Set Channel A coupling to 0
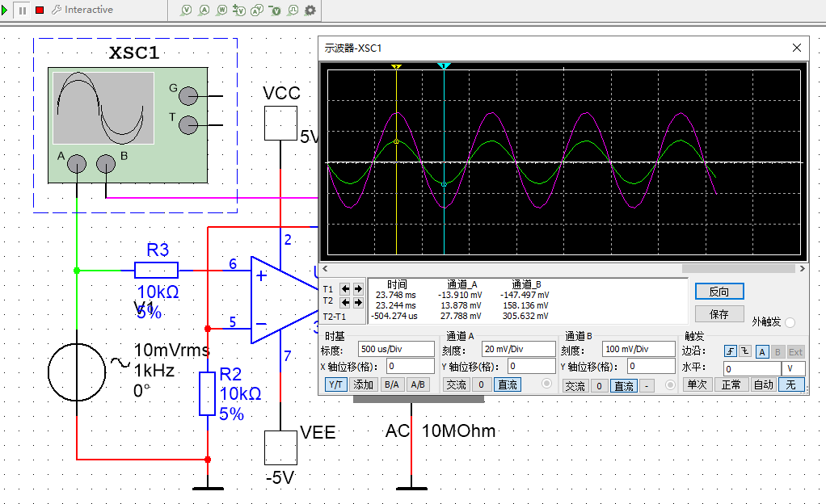 pyautogui.click(x=481, y=385)
